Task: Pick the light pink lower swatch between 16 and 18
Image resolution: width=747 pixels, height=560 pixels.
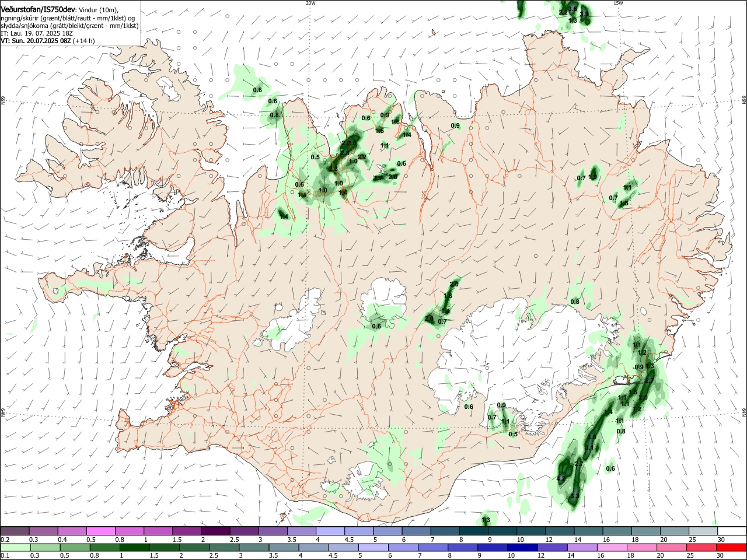Action: click(611, 547)
